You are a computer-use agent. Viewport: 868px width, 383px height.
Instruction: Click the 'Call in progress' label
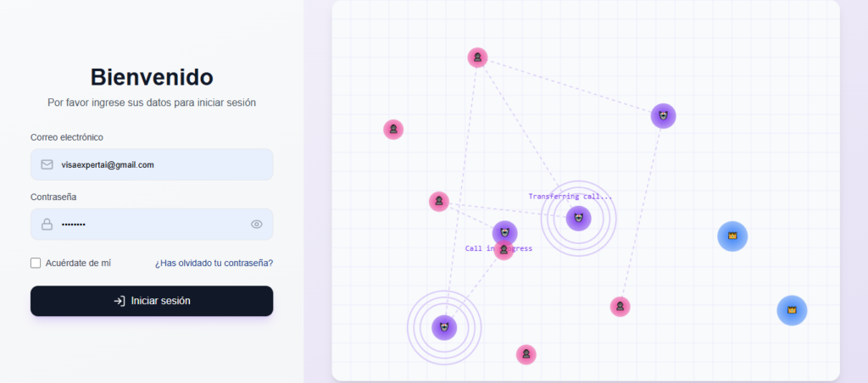[x=498, y=248]
